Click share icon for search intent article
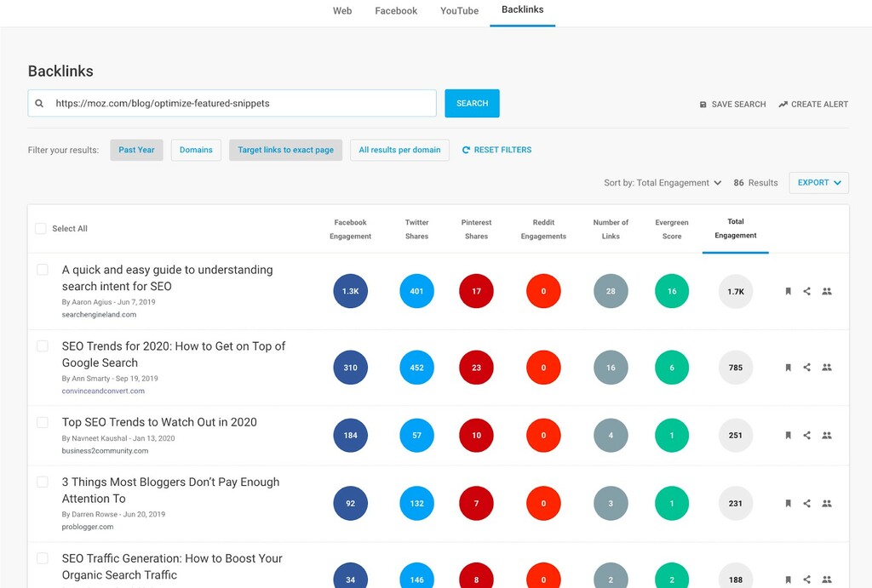The height and width of the screenshot is (588, 872). [x=806, y=291]
